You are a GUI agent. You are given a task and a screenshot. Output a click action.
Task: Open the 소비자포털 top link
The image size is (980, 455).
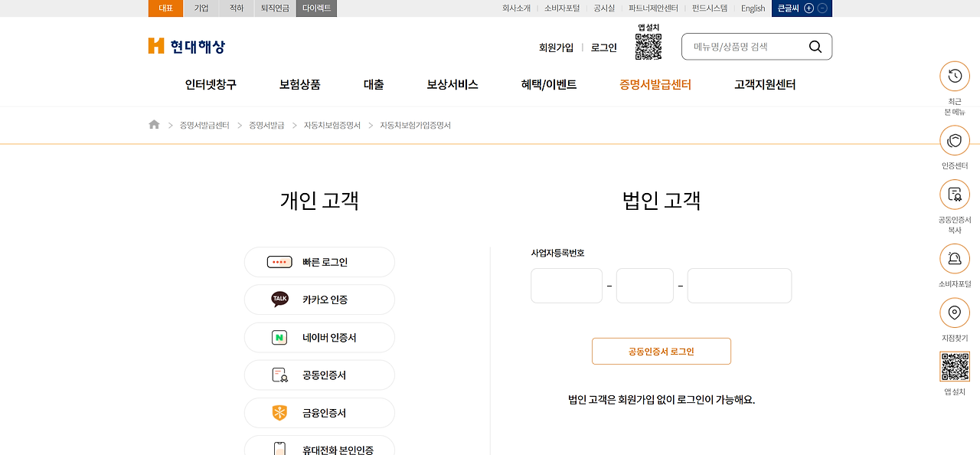(x=562, y=8)
